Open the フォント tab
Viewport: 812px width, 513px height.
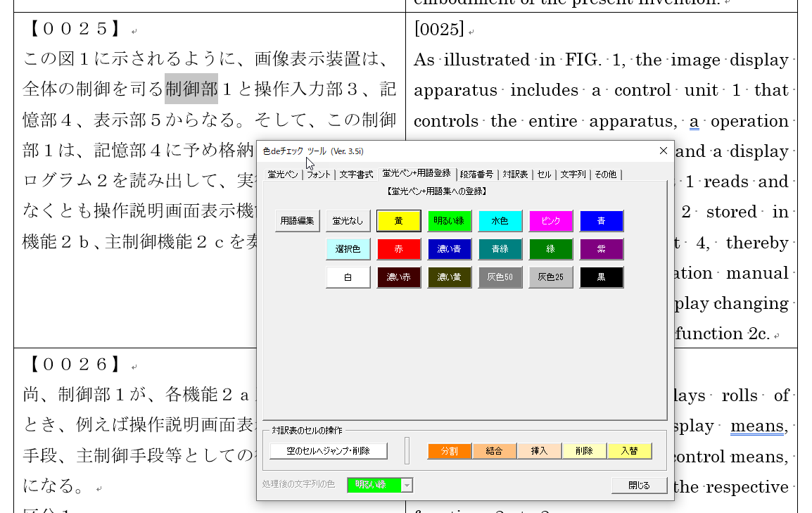319,175
